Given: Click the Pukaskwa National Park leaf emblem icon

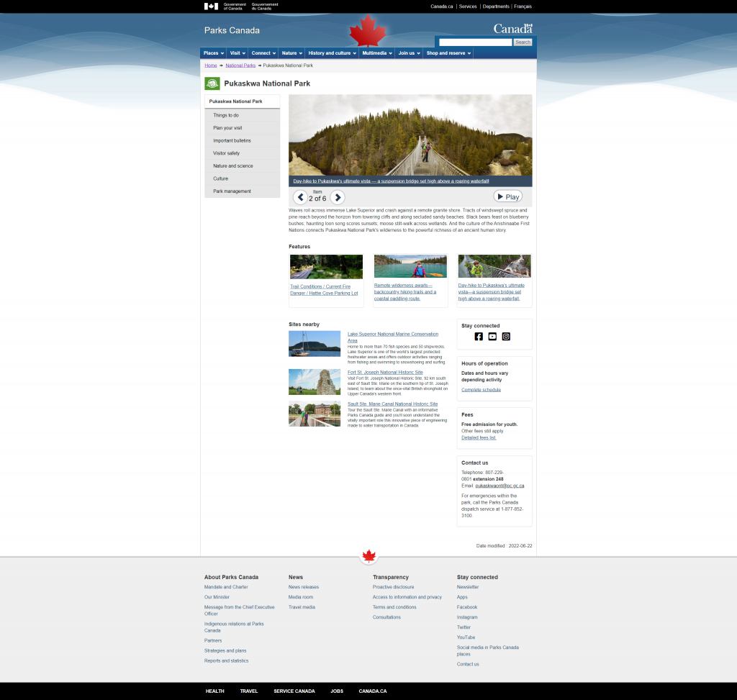Looking at the screenshot, I should point(212,83).
